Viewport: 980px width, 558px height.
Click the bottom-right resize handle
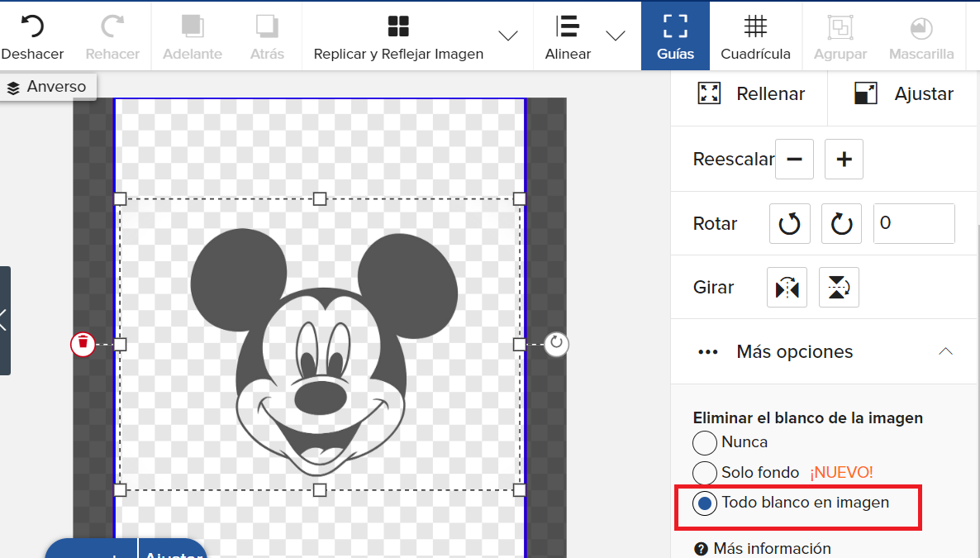[x=520, y=490]
